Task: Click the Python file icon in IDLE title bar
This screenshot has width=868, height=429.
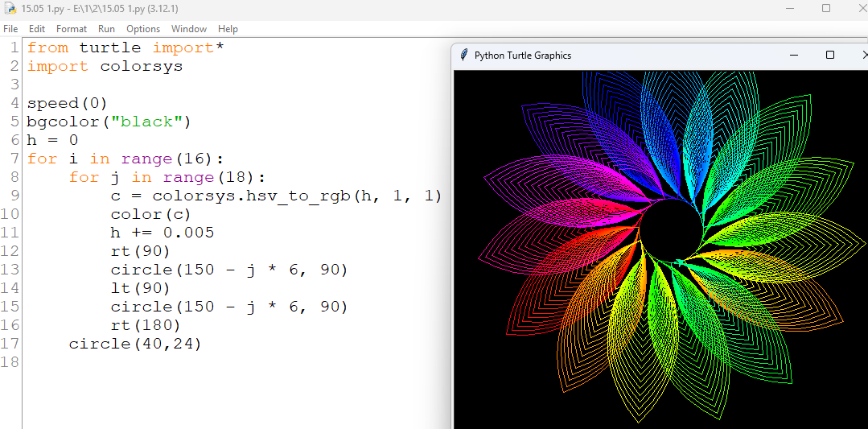Action: [10, 9]
